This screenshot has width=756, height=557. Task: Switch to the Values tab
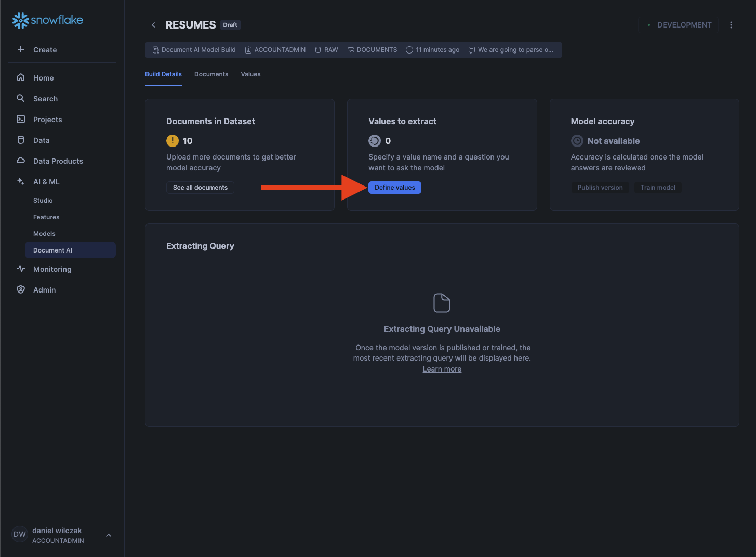(x=250, y=74)
